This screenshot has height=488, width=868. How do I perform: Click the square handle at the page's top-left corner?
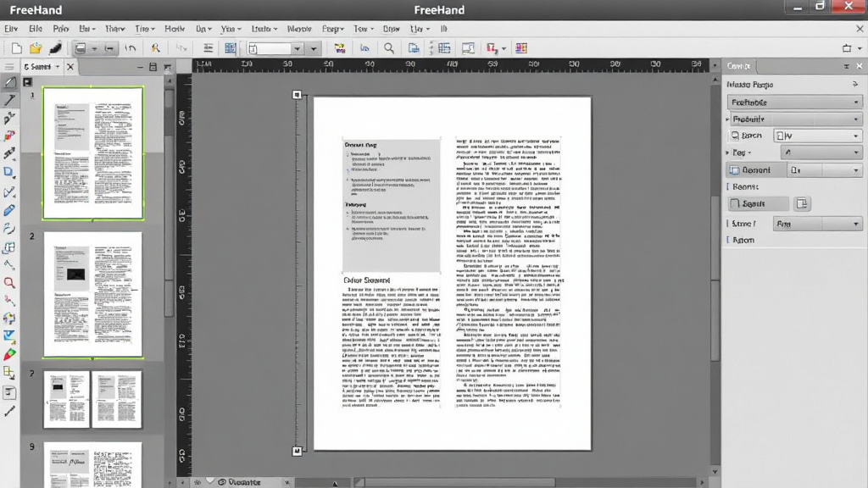[297, 95]
